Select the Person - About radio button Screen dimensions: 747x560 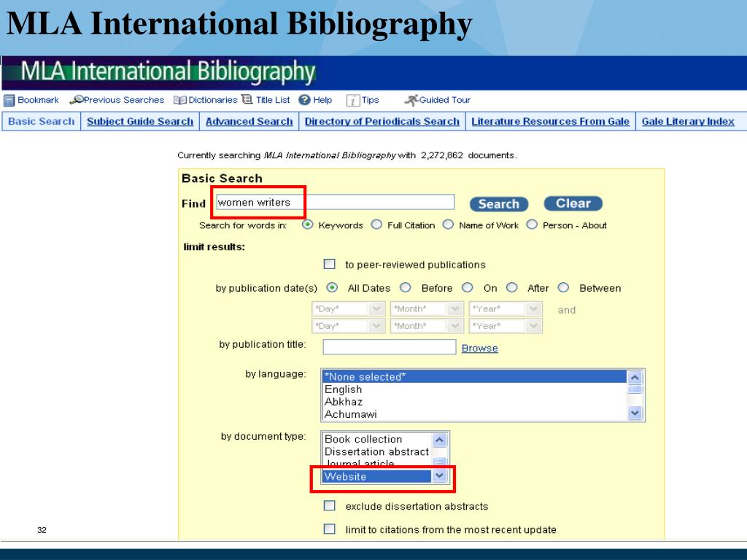pyautogui.click(x=532, y=225)
